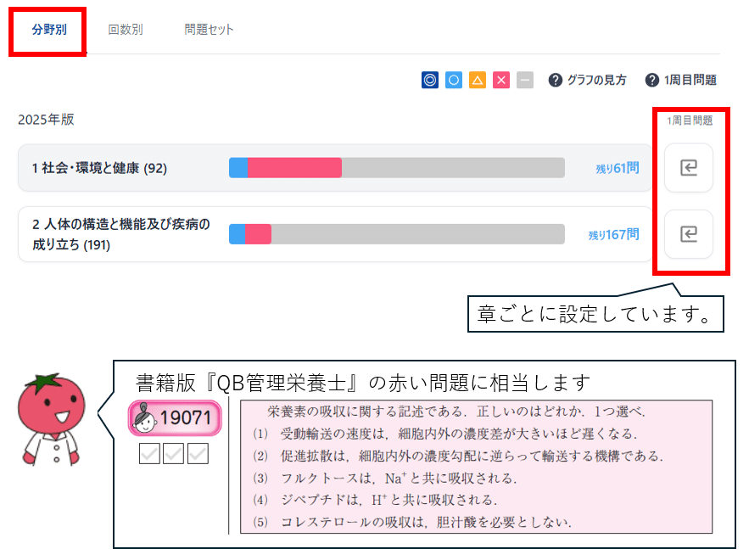Click the light blue circle legend icon

tap(454, 80)
